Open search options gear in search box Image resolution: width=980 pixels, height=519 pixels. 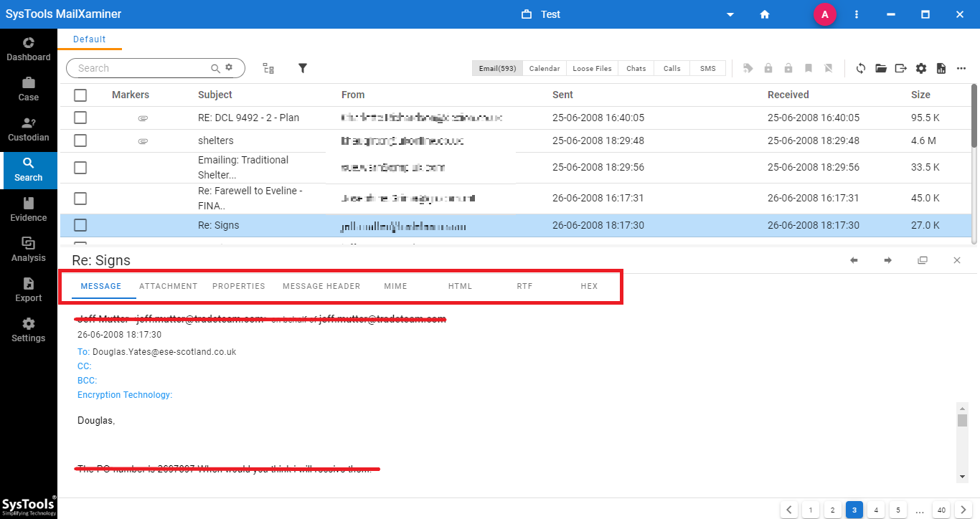tap(229, 67)
